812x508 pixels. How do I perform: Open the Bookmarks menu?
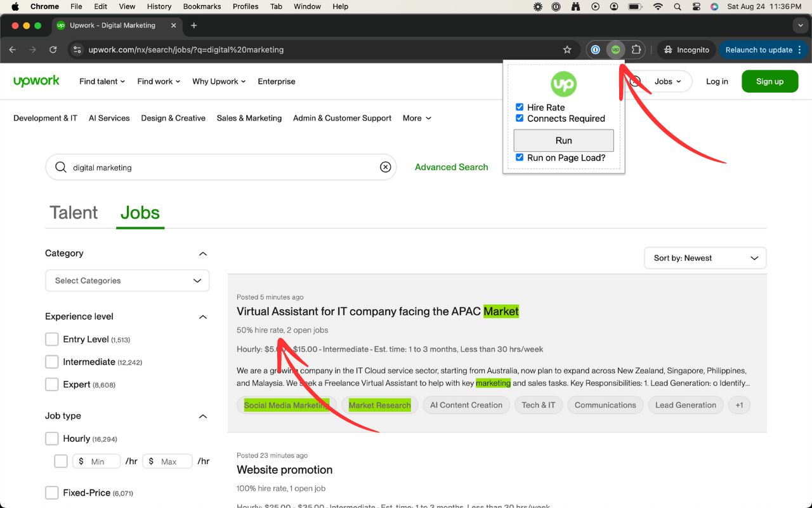[x=202, y=6]
